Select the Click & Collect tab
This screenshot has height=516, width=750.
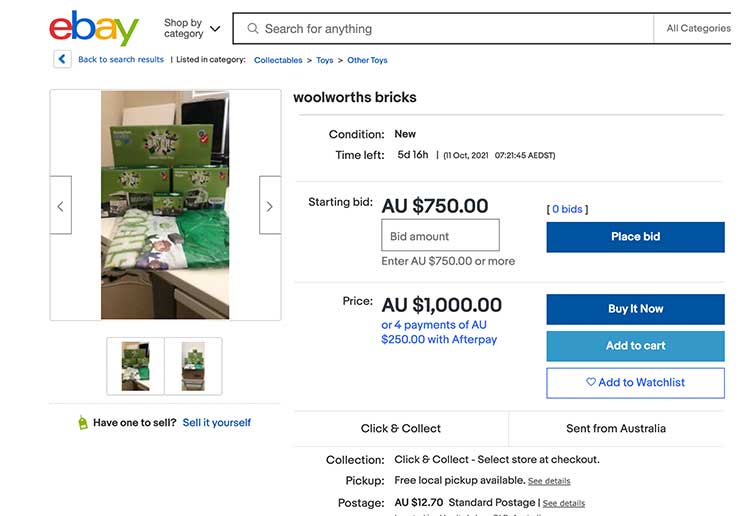coord(401,428)
